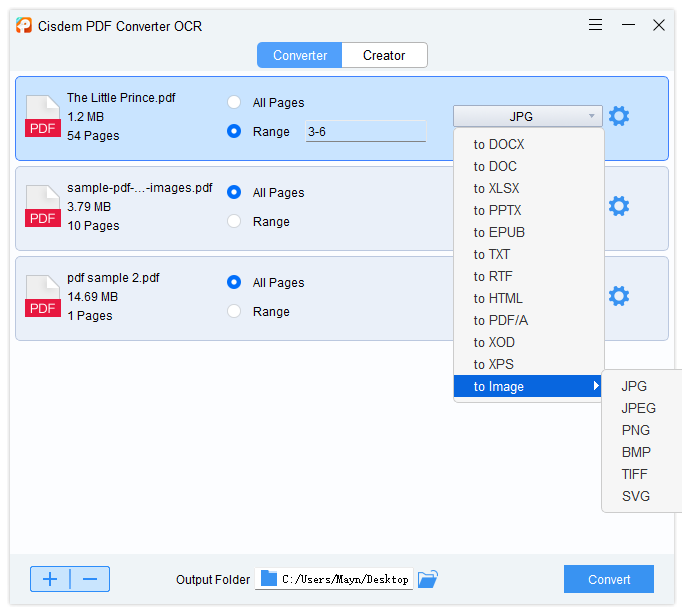The height and width of the screenshot is (613, 682).
Task: Click the settings gear for The Little Prince.pdf
Action: pos(619,116)
